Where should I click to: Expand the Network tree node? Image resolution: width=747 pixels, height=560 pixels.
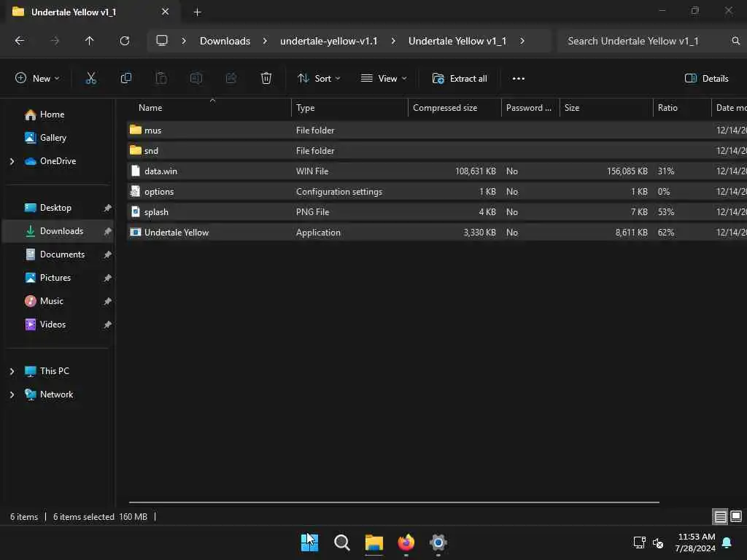[12, 394]
